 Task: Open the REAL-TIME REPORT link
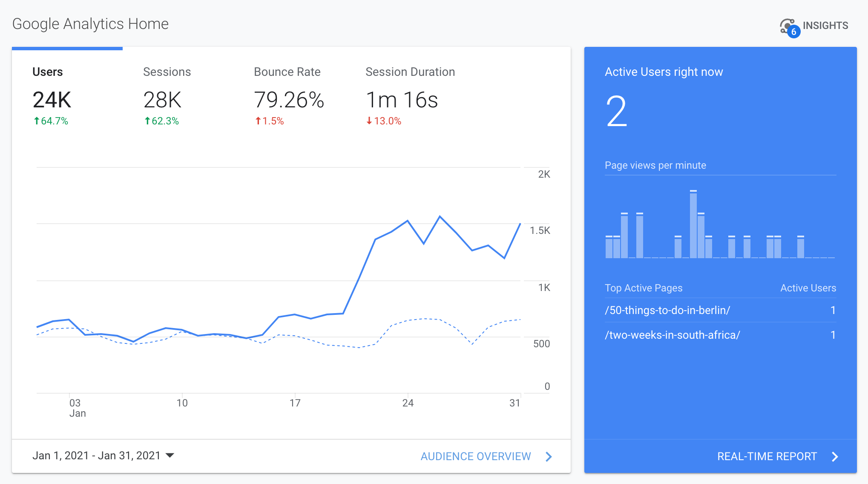coord(767,456)
